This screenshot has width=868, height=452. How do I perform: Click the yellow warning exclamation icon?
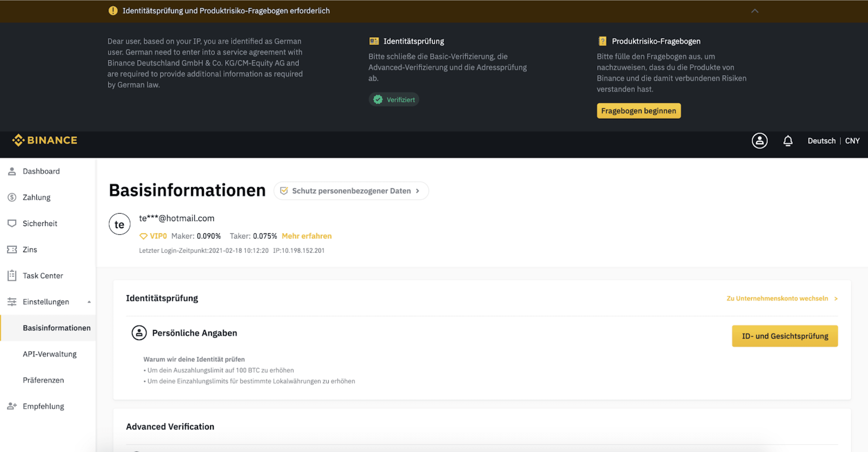(x=113, y=10)
